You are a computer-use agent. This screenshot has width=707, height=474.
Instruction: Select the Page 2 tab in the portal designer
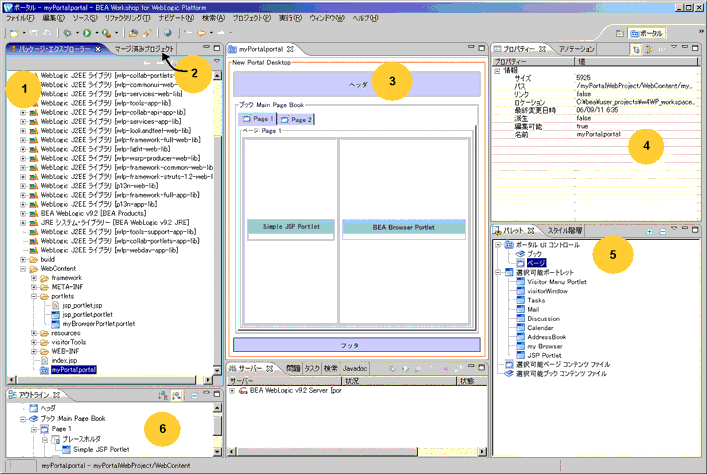coord(296,120)
